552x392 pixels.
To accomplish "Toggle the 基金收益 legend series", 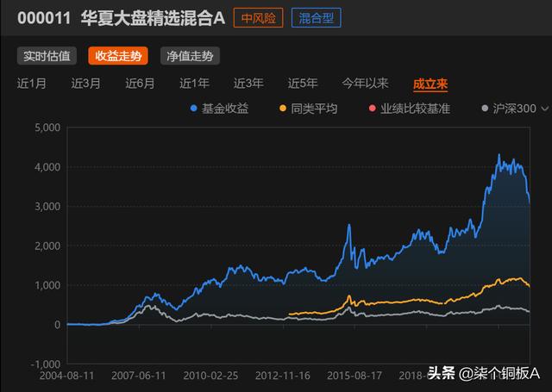I will coord(219,109).
